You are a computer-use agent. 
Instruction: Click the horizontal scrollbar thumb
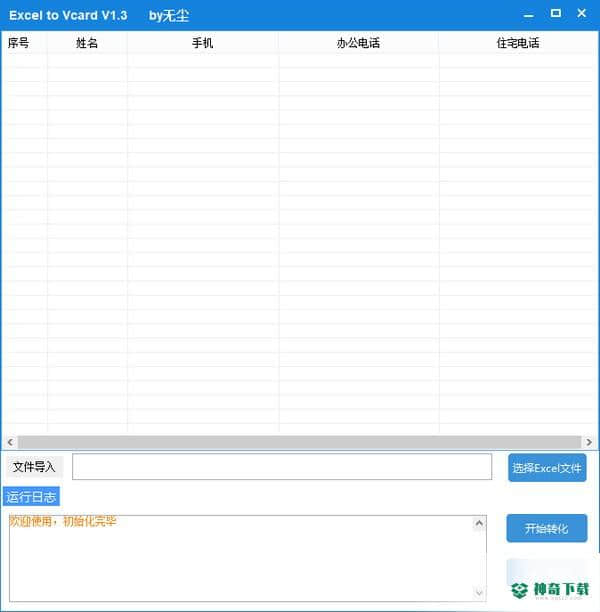pos(299,442)
